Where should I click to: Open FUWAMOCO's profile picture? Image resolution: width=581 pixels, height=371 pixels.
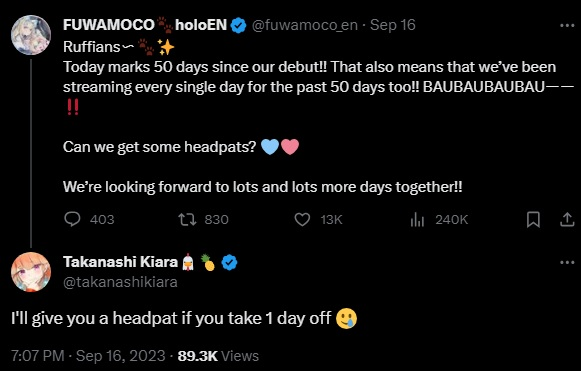click(31, 35)
